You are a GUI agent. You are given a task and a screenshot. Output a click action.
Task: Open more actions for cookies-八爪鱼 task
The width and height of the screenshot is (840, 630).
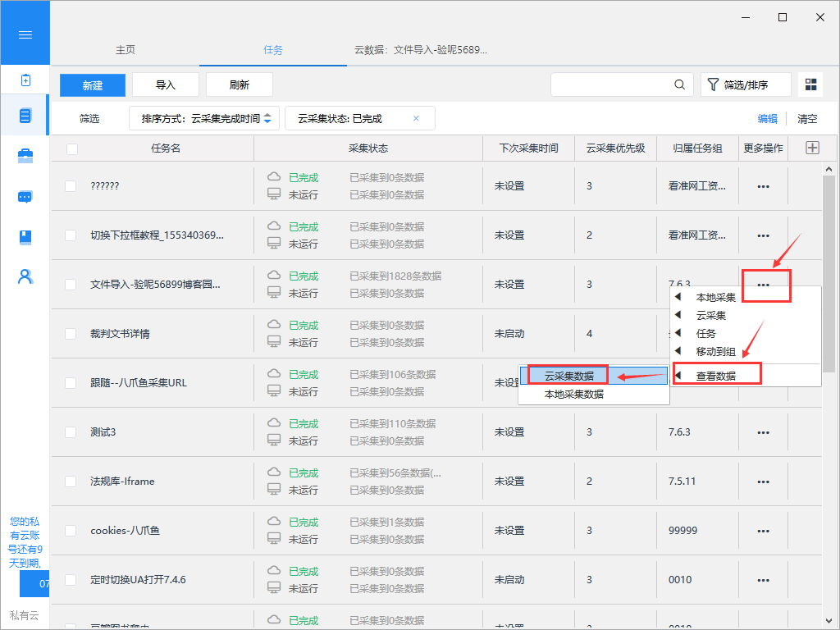coord(763,531)
